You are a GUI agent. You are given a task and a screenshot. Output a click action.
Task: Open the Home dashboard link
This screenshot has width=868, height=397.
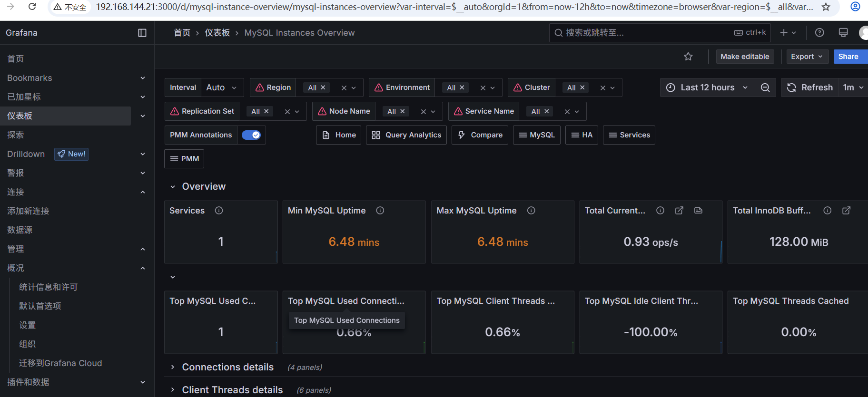point(339,135)
